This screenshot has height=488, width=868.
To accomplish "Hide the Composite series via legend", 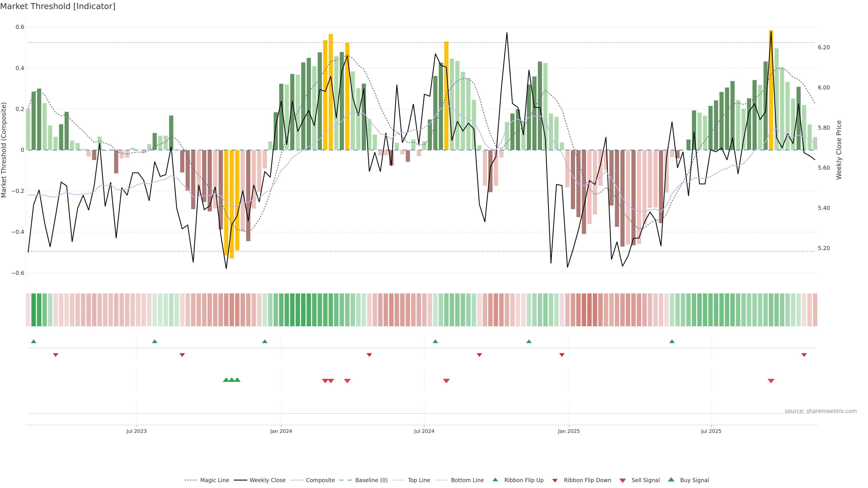I will click(320, 480).
